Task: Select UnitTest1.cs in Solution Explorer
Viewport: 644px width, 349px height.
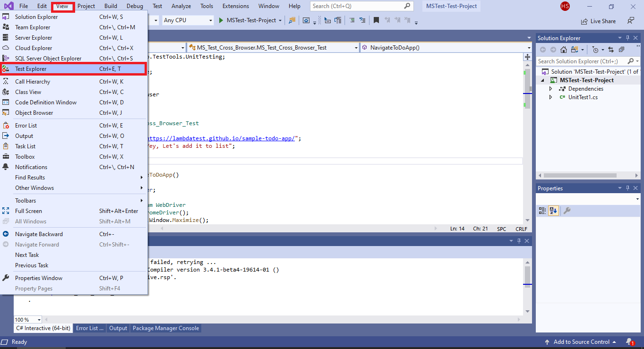Action: coord(583,97)
